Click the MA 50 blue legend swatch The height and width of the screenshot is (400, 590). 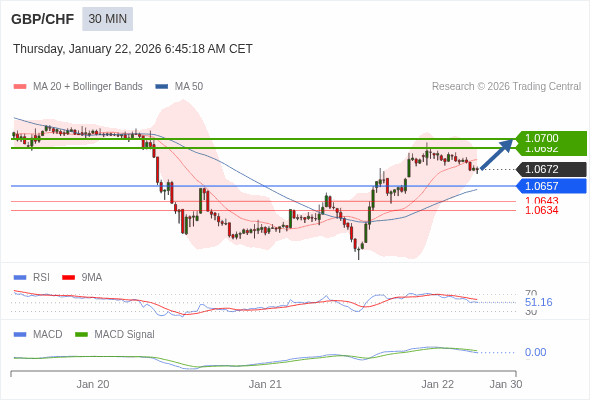(162, 87)
